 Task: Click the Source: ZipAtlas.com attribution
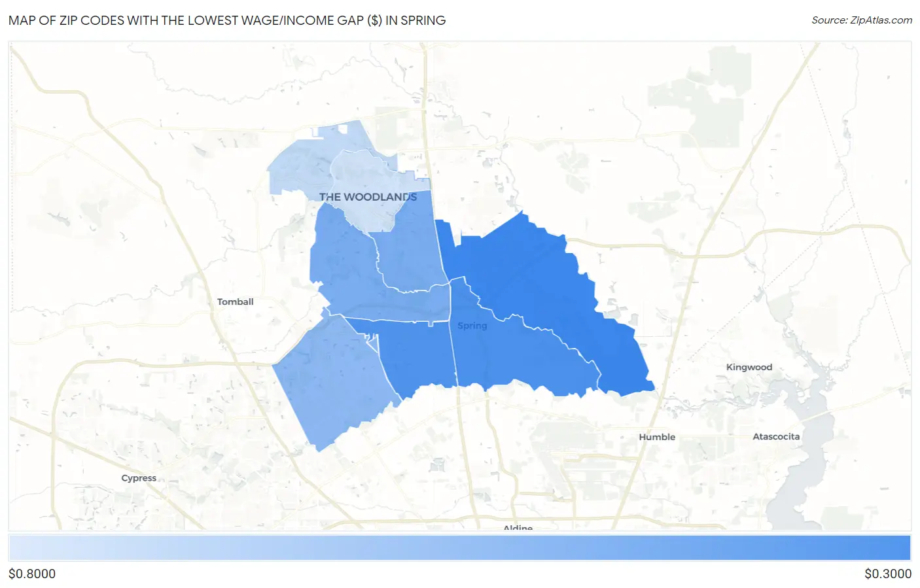862,20
